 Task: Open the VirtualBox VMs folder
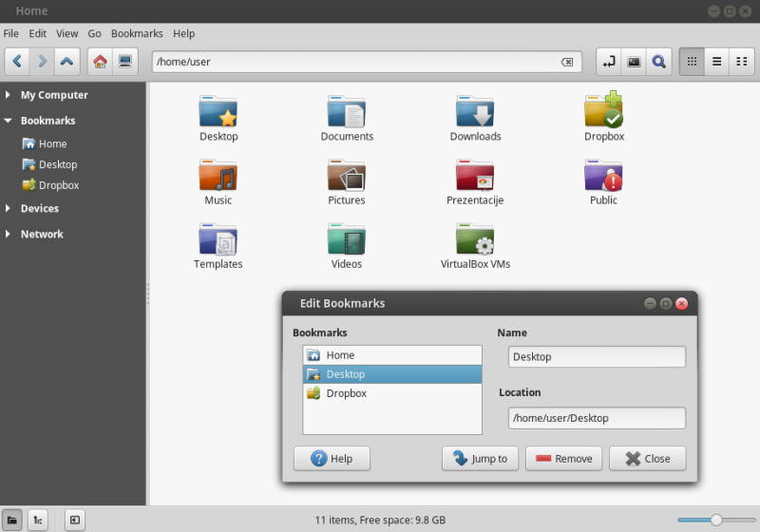pyautogui.click(x=475, y=246)
